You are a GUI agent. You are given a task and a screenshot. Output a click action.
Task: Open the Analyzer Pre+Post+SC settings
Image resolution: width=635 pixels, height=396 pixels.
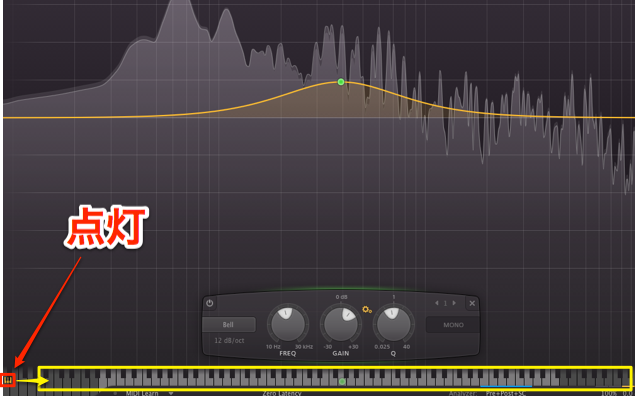(506, 393)
